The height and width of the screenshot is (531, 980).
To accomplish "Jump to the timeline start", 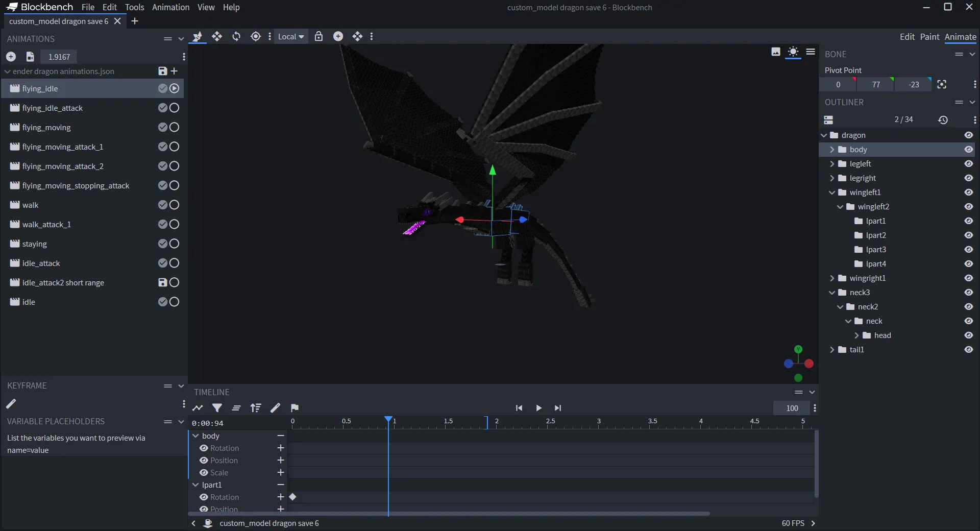I will pyautogui.click(x=519, y=407).
